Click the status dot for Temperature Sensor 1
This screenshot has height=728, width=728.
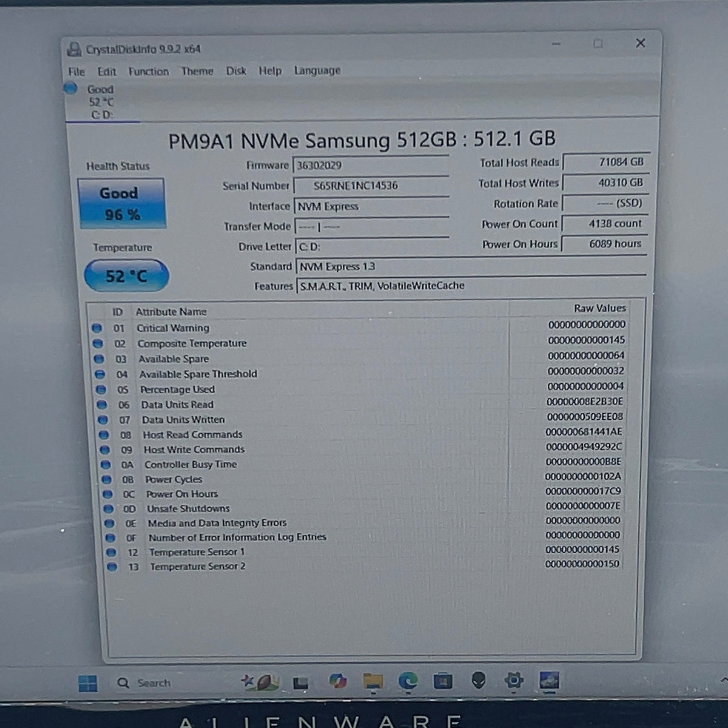[111, 553]
